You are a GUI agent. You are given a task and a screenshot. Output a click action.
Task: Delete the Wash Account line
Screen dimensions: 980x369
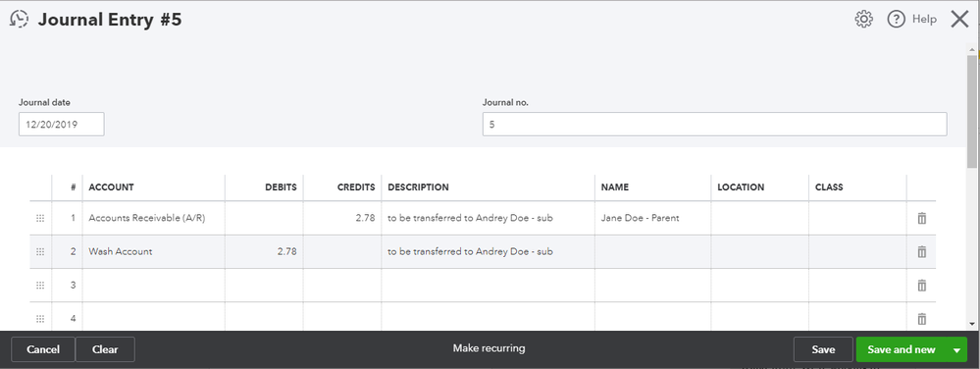[x=921, y=251]
